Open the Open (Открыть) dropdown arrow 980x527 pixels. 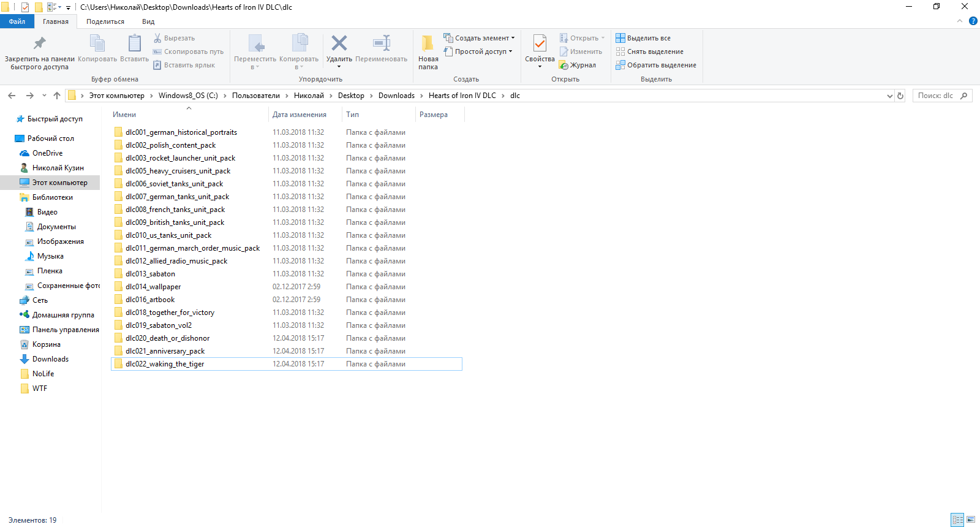(x=603, y=38)
